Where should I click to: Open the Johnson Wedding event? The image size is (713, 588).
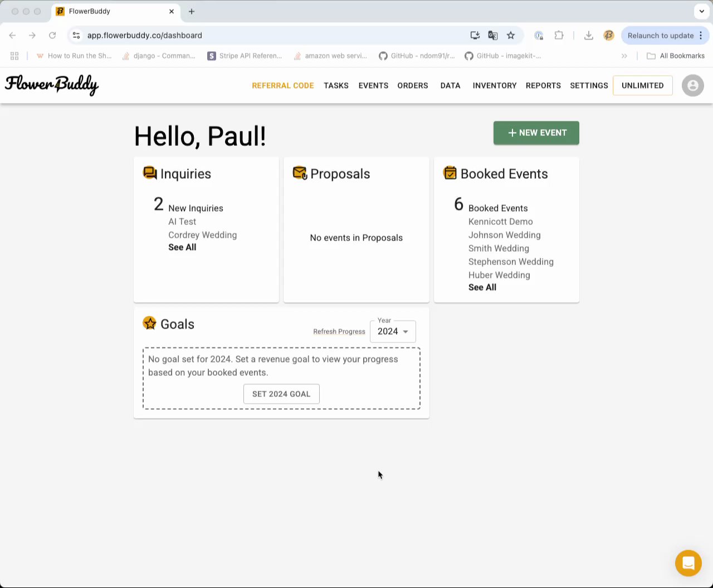[x=505, y=235]
